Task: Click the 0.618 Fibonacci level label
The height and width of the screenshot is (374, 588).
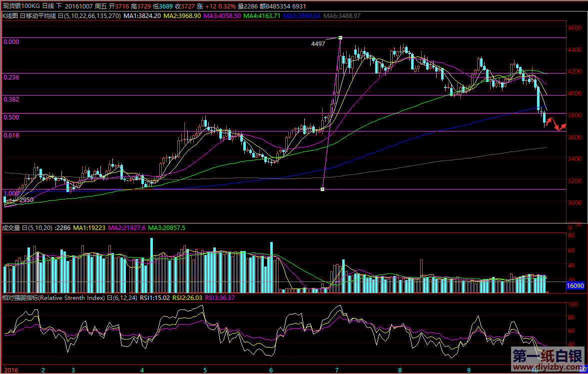Action: click(x=11, y=135)
